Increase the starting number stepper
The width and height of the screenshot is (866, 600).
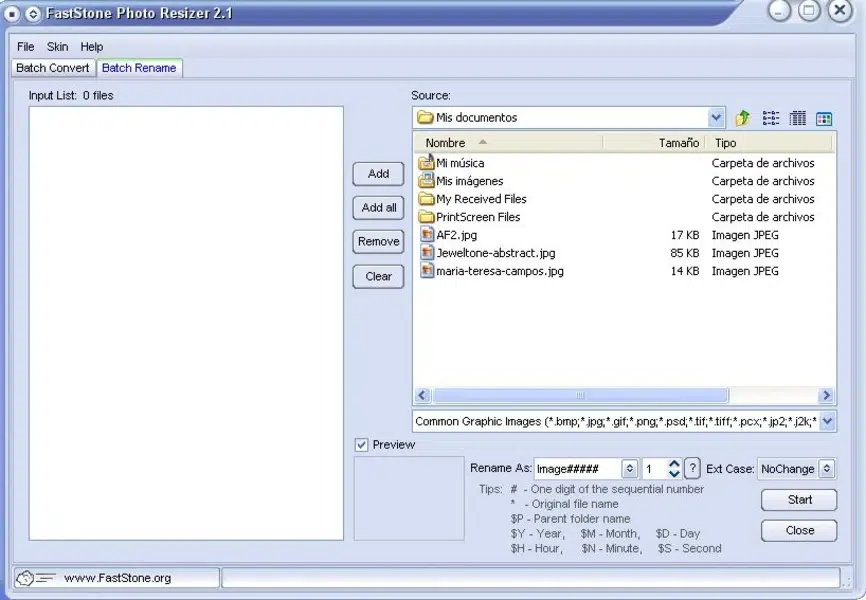[674, 464]
